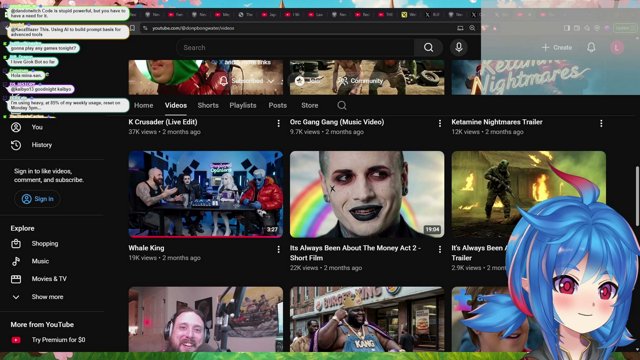Click the Sign in button
The width and height of the screenshot is (640, 360).
coord(38,199)
